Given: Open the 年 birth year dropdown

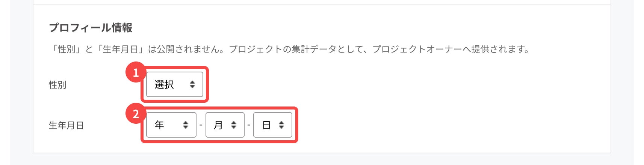Looking at the screenshot, I should [x=171, y=125].
